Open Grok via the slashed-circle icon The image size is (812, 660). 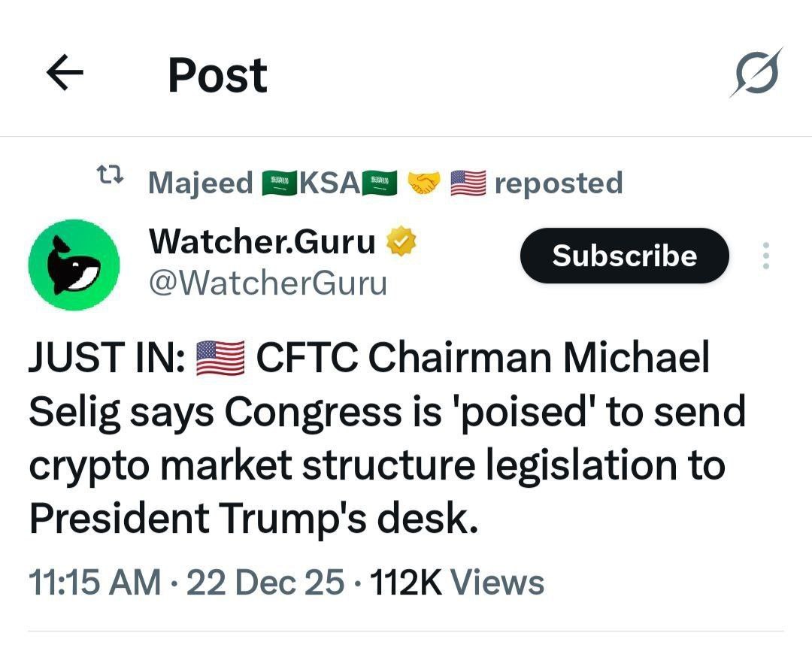pos(756,74)
